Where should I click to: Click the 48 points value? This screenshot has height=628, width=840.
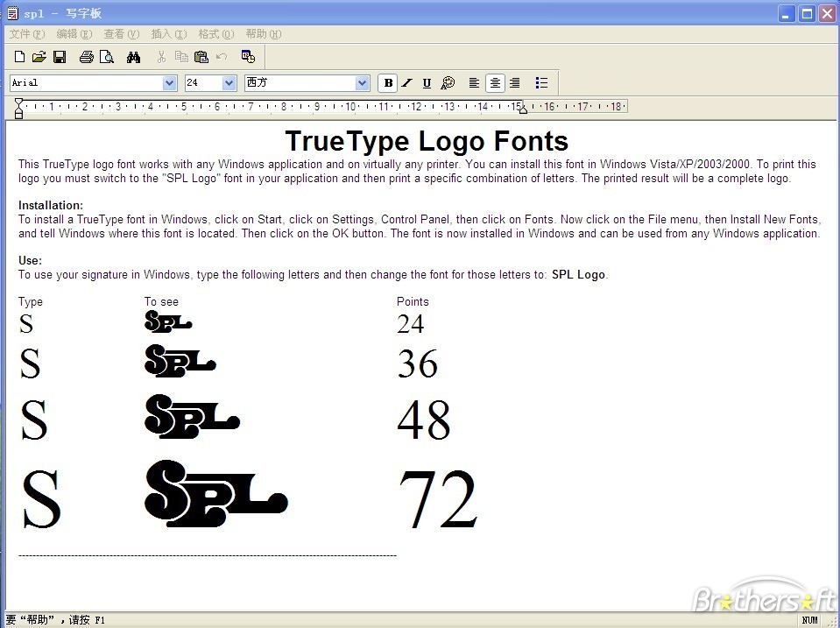[424, 420]
